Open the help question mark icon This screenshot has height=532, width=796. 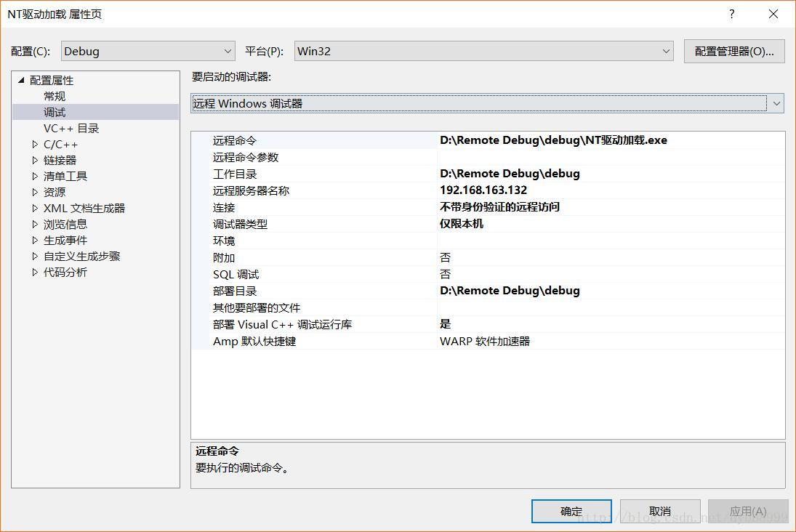click(x=731, y=14)
